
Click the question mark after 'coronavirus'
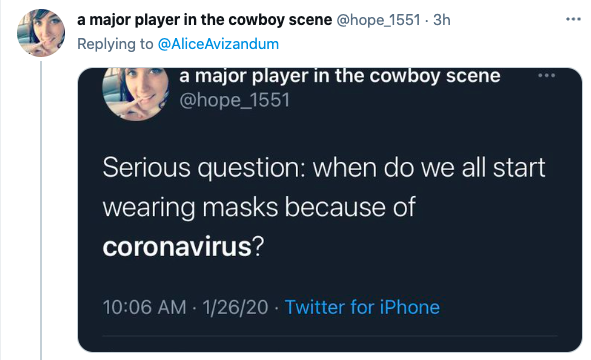coord(258,247)
